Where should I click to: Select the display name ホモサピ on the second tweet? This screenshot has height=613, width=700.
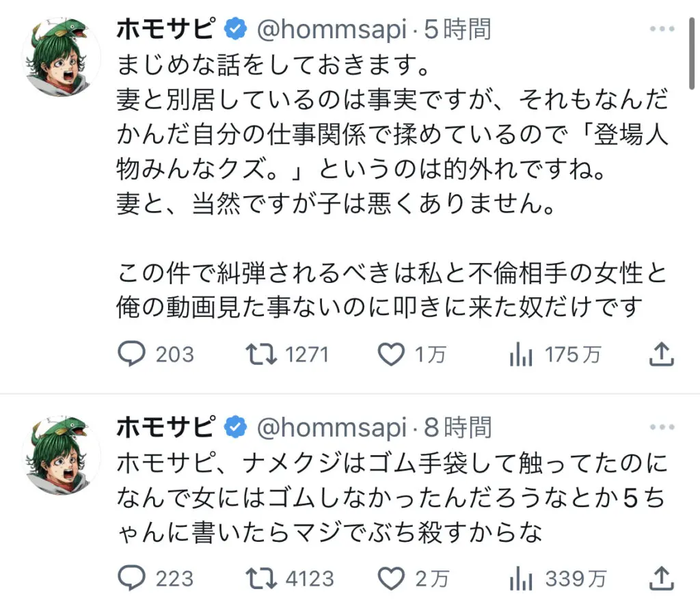(164, 426)
